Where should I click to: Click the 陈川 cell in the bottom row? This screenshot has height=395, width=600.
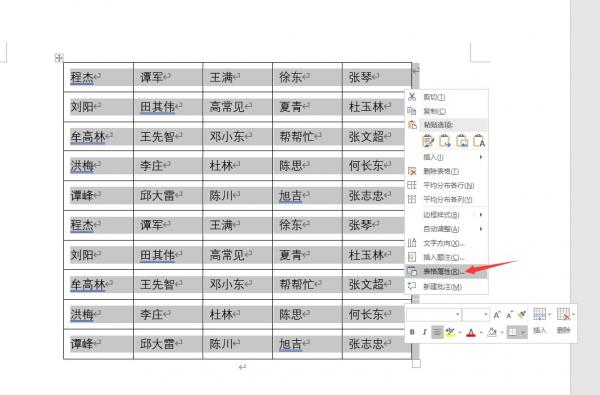tap(237, 344)
